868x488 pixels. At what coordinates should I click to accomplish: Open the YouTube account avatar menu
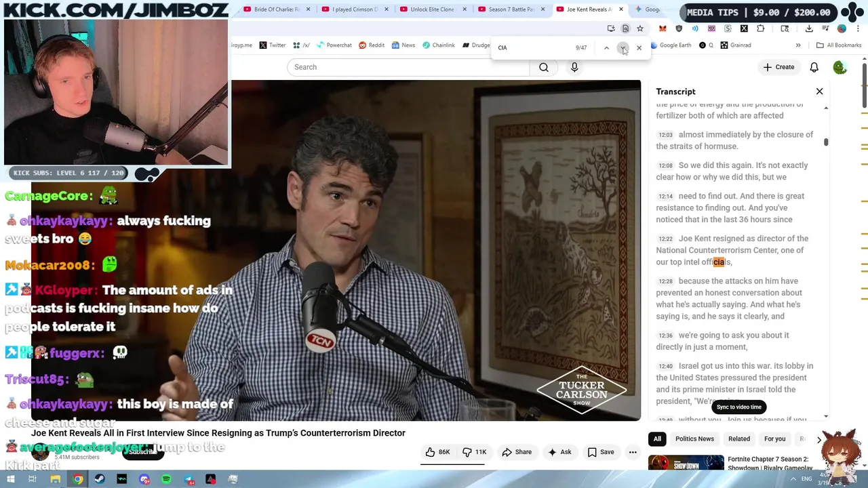pos(840,67)
